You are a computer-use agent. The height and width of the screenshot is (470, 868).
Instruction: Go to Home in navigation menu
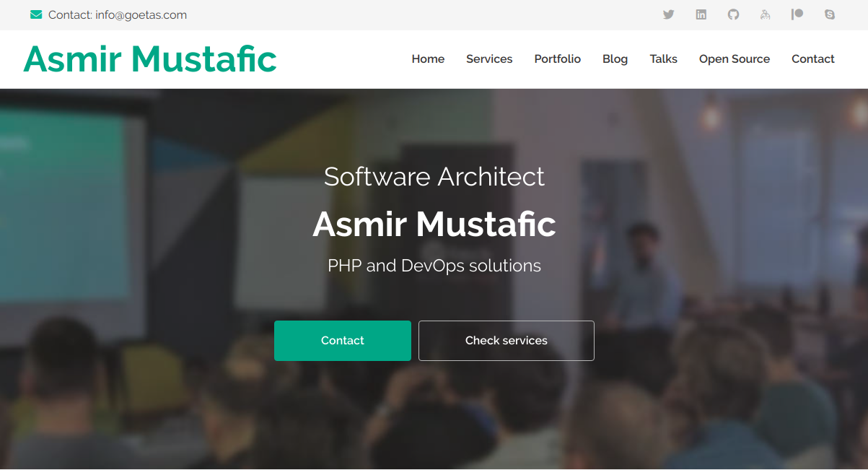tap(428, 59)
